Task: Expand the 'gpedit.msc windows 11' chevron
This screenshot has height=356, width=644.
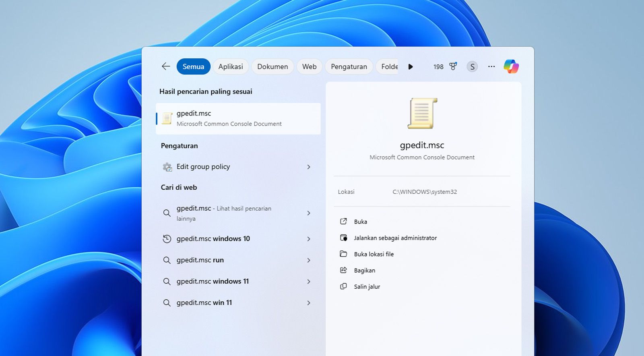Action: tap(309, 281)
